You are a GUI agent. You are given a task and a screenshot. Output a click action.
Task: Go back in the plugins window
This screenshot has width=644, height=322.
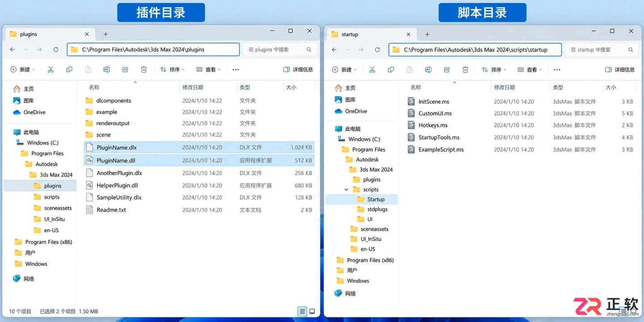point(13,50)
